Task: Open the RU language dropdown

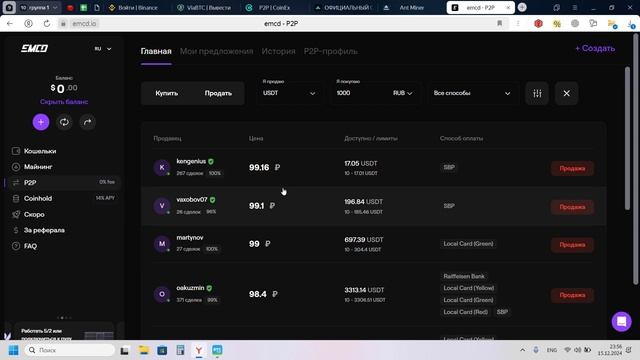Action: click(x=103, y=49)
